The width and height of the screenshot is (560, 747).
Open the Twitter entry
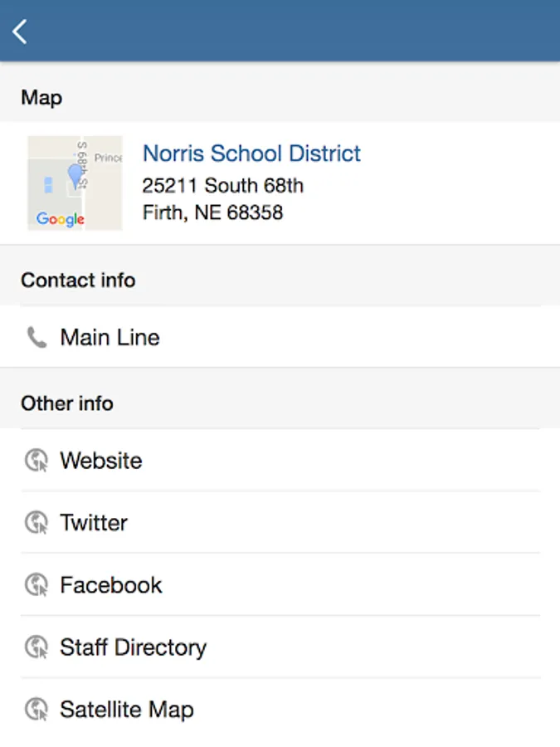(x=280, y=523)
